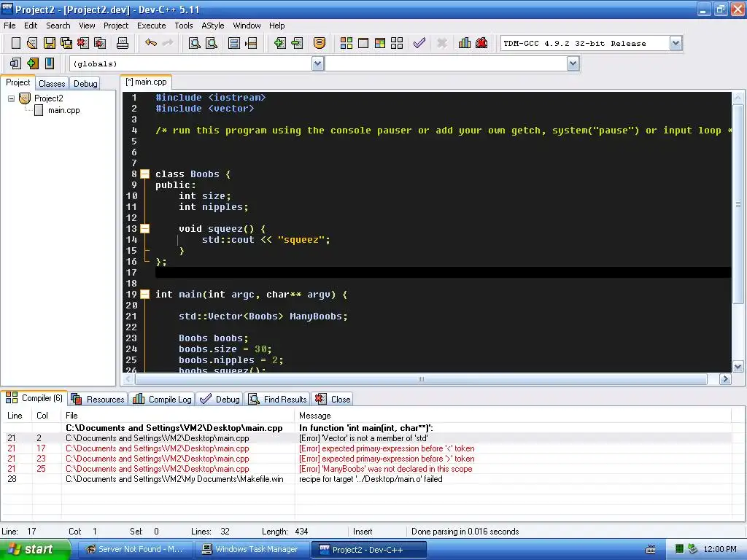Screen dimensions: 747x560
Task: Switch to Windows Task Manager in taskbar
Action: [x=252, y=550]
